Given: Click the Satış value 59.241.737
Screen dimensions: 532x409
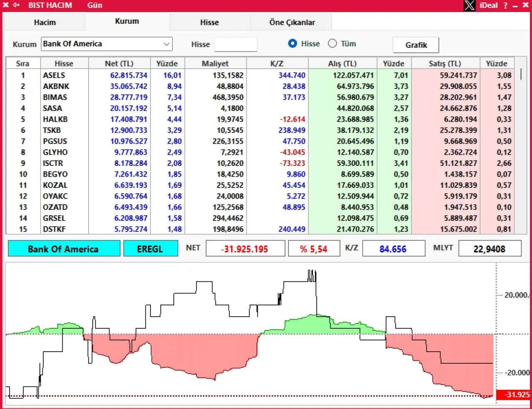Looking at the screenshot, I should pos(458,75).
